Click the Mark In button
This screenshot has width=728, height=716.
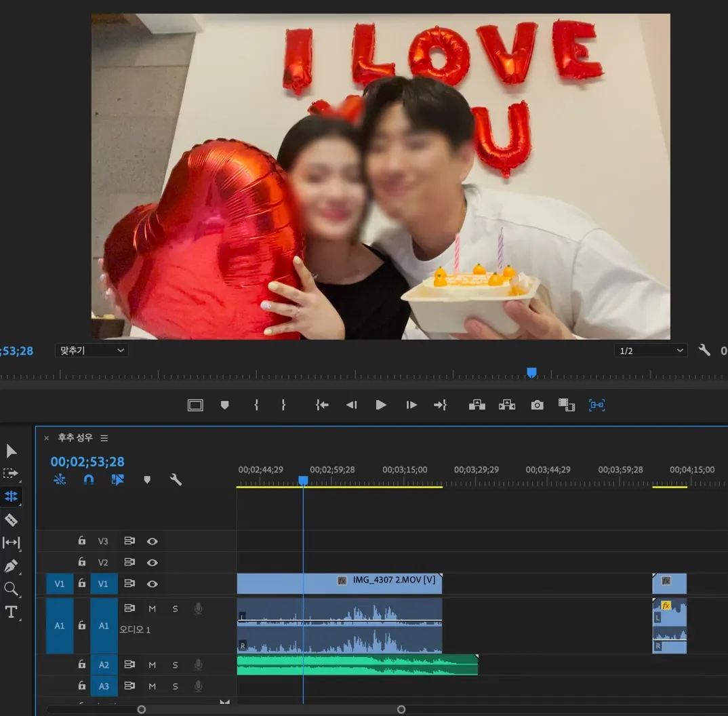coord(256,405)
